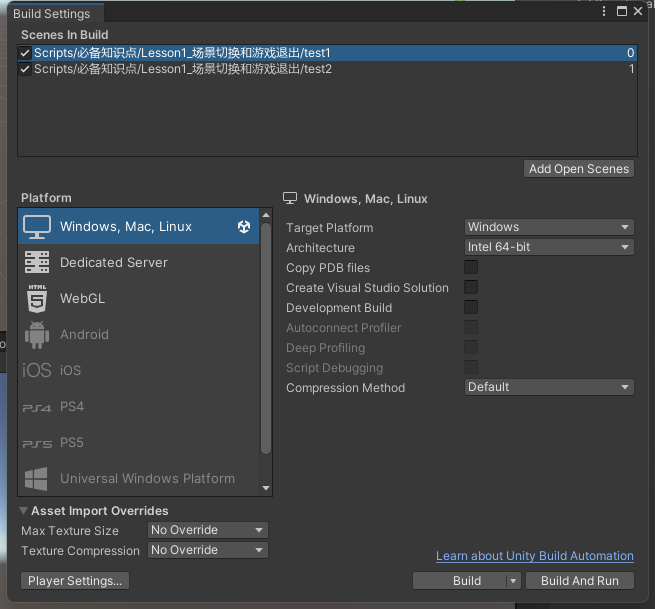This screenshot has height=609, width=655.
Task: Open the Build Settings three-dot menu
Action: pos(604,11)
